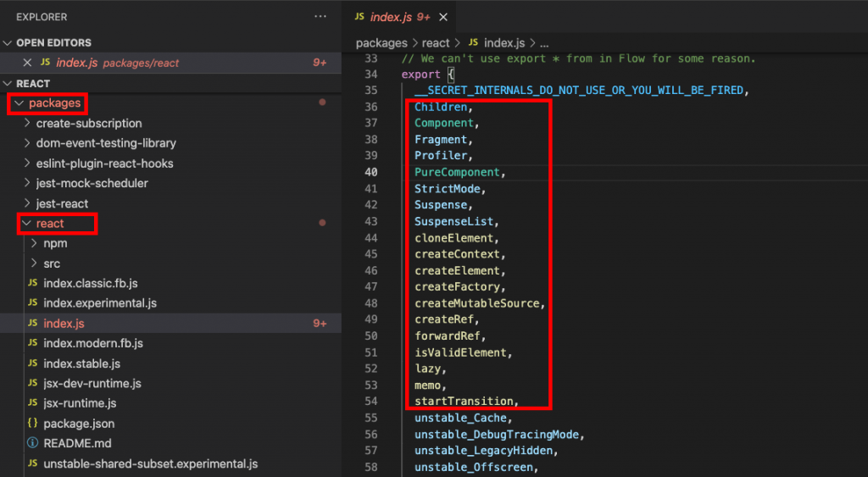Click packages breadcrumb segment

[x=381, y=43]
